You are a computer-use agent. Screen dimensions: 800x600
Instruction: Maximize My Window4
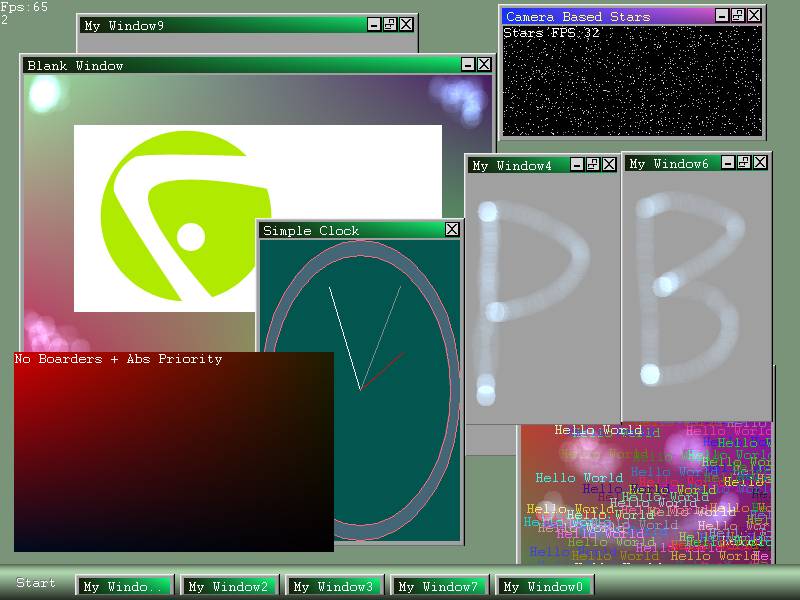593,164
